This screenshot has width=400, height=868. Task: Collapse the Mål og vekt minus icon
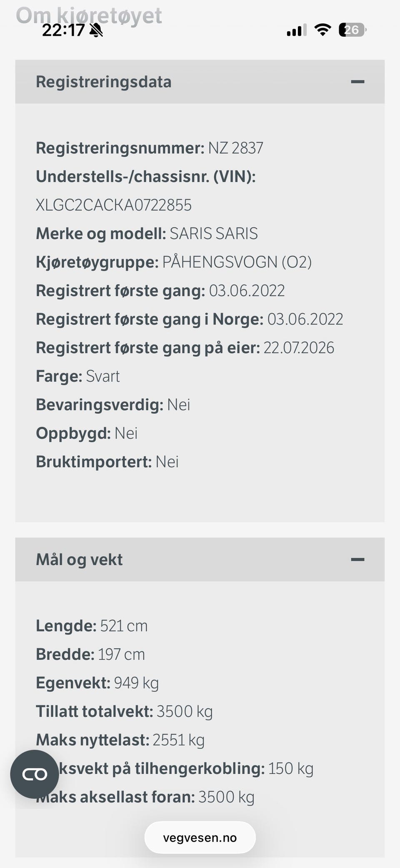tap(357, 559)
